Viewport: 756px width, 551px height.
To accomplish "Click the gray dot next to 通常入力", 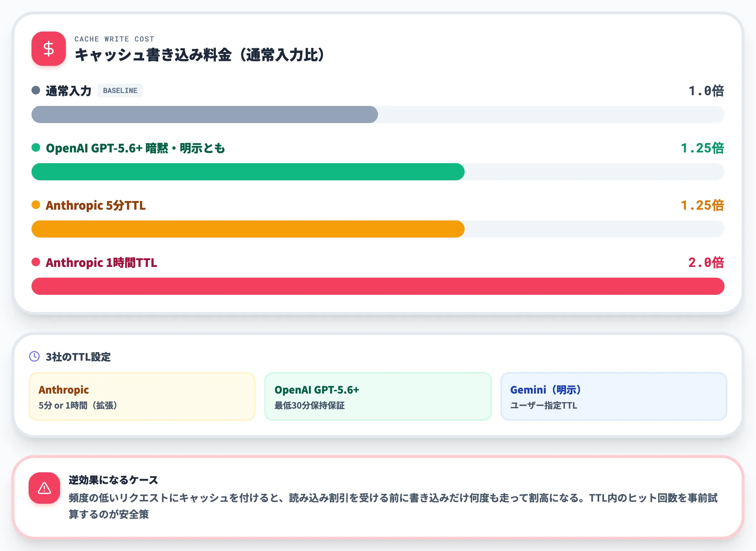I will [36, 90].
